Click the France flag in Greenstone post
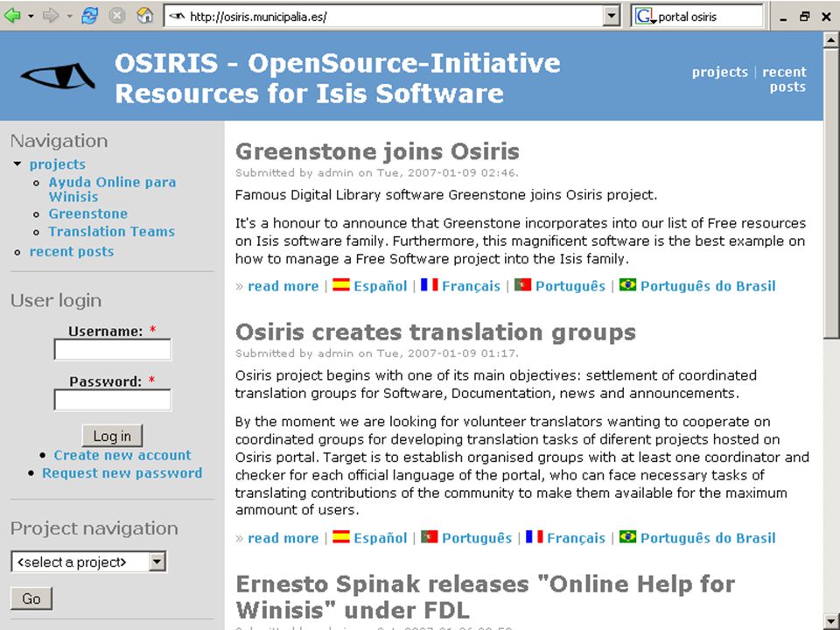840x630 pixels. [x=429, y=284]
